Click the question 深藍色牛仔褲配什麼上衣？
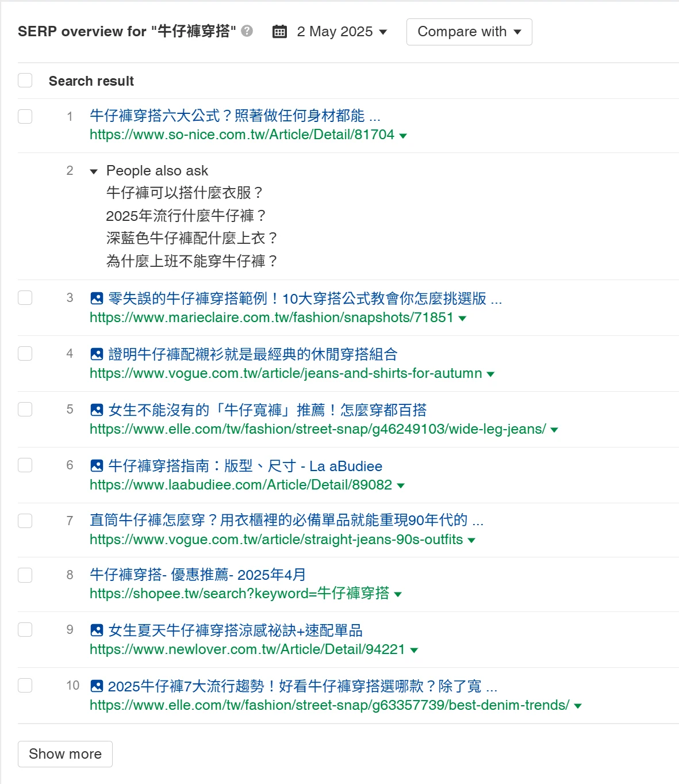This screenshot has height=784, width=679. click(192, 238)
